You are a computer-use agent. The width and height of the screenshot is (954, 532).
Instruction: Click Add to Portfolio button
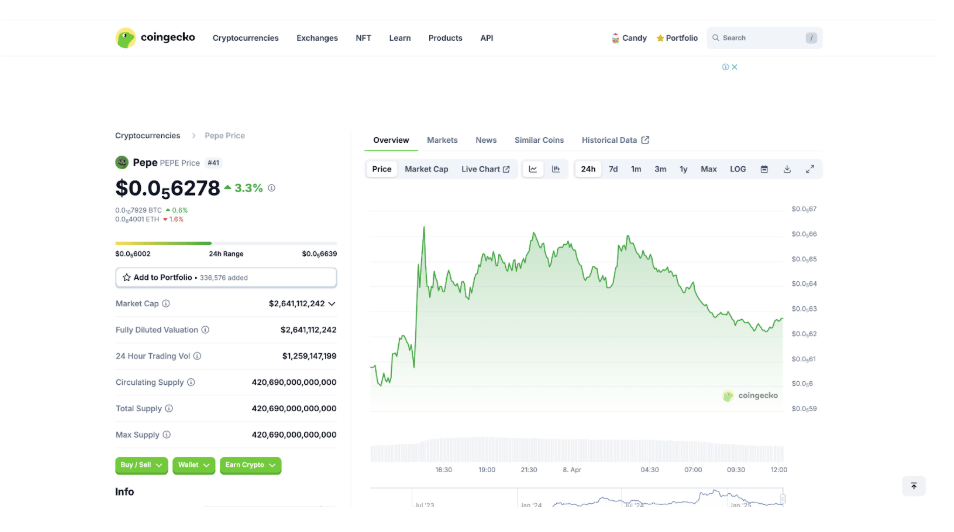pyautogui.click(x=226, y=277)
